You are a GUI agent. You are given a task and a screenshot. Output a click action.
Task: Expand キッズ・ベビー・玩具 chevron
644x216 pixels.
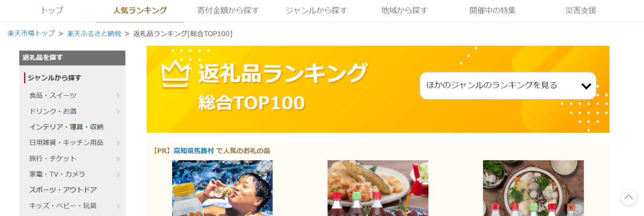tap(118, 206)
